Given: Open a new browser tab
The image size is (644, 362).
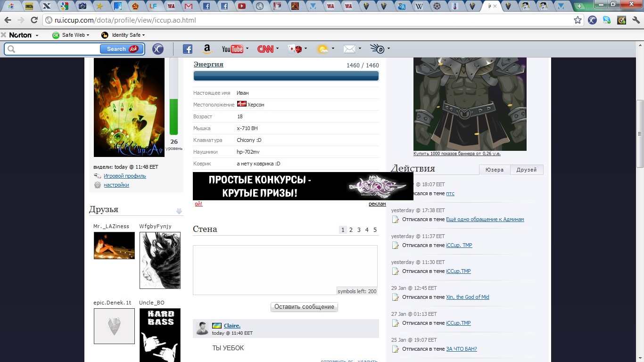Looking at the screenshot, I should (579, 7).
